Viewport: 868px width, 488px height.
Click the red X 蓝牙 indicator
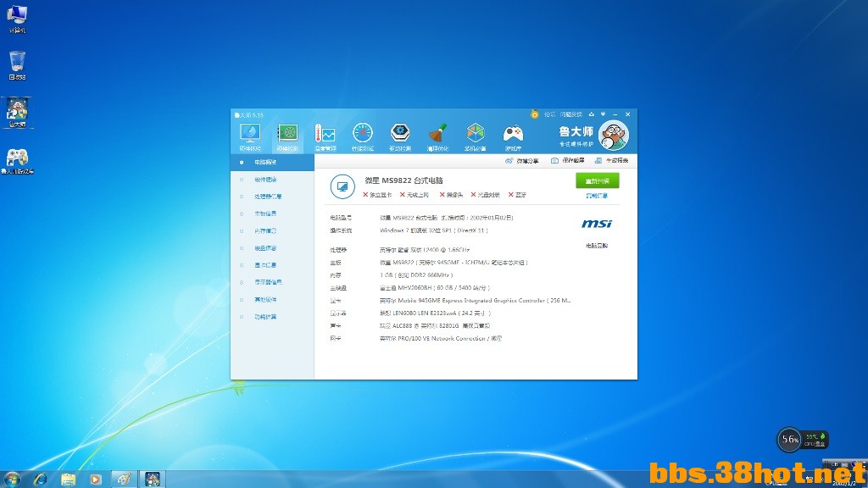coord(518,195)
